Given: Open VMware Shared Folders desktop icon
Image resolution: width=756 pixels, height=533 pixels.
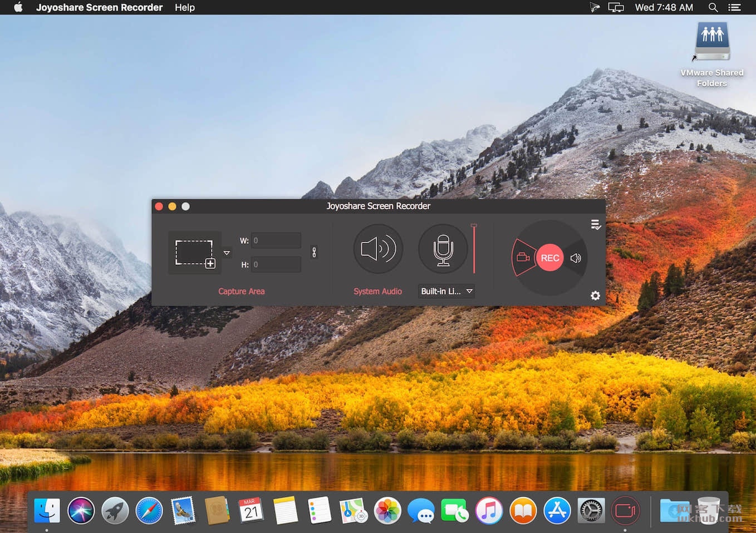Looking at the screenshot, I should tap(712, 55).
